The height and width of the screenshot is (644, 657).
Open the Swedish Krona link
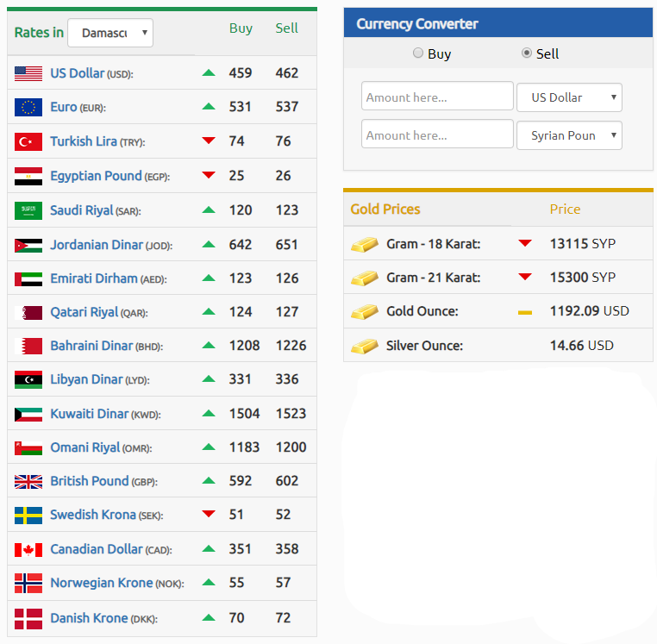tap(92, 515)
